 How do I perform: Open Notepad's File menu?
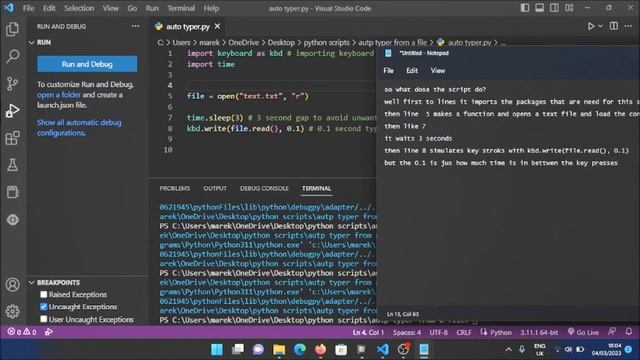[389, 71]
